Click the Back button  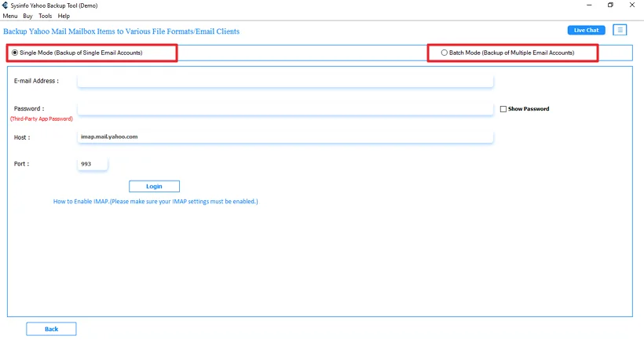(51, 329)
